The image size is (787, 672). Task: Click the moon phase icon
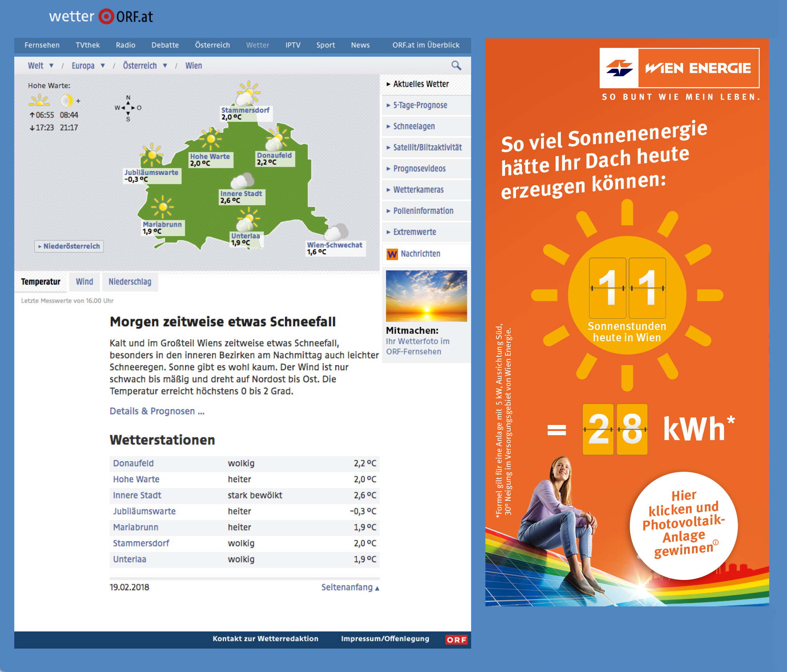tap(67, 101)
